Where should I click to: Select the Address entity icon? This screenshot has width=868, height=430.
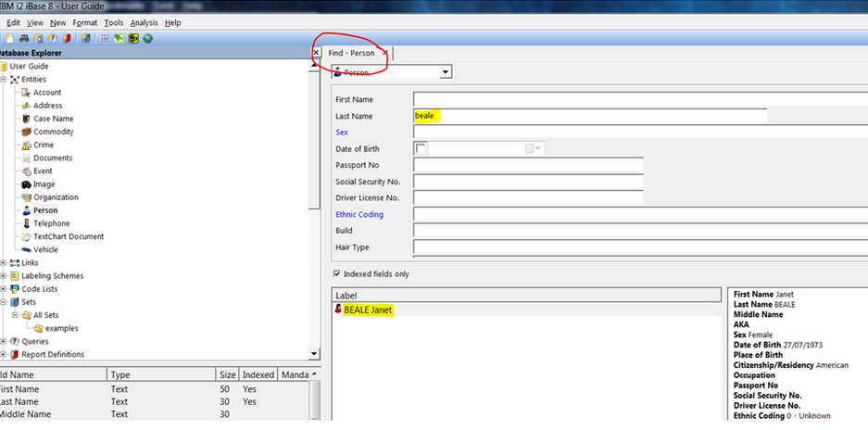coord(25,106)
